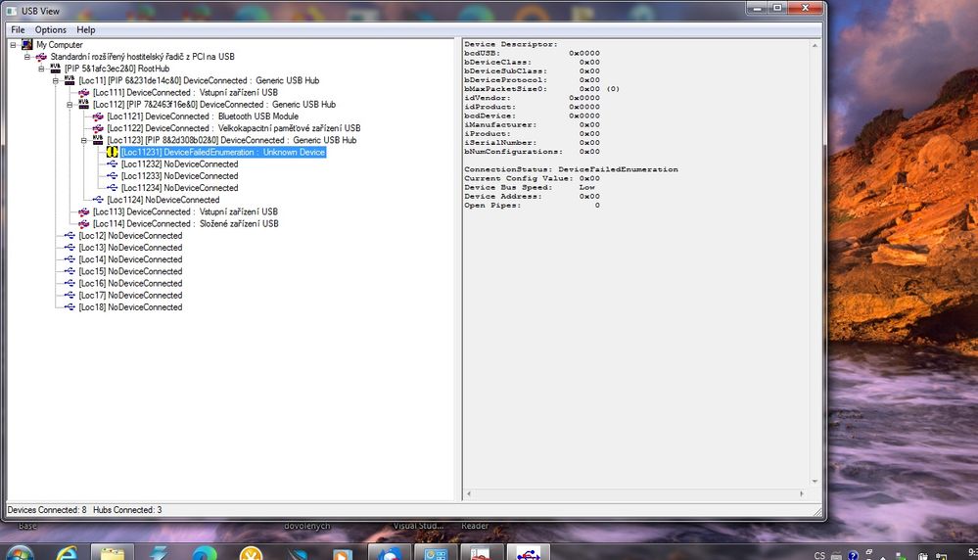Click the blue help icon in system tray
978x560 pixels.
click(853, 555)
